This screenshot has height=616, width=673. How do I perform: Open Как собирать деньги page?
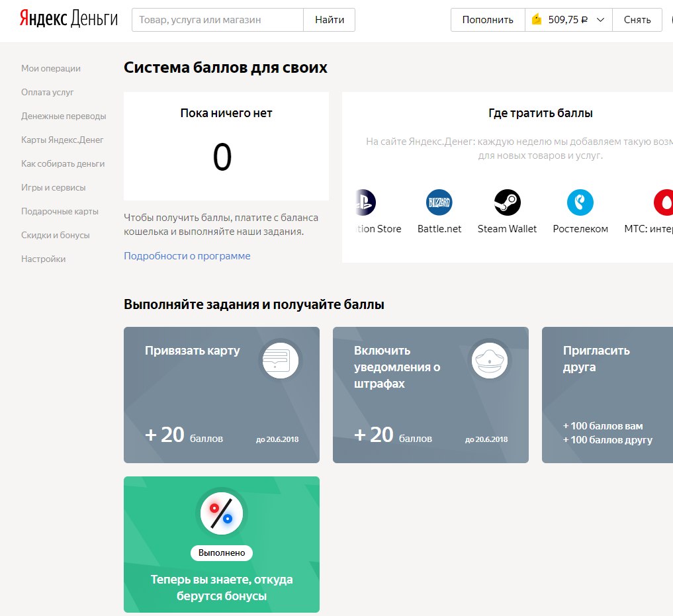click(63, 163)
